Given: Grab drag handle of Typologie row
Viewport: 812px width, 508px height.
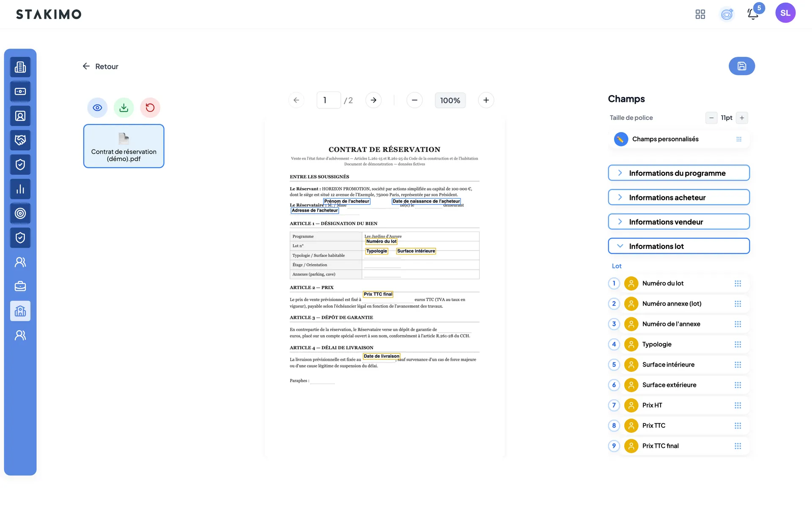Looking at the screenshot, I should click(x=738, y=345).
